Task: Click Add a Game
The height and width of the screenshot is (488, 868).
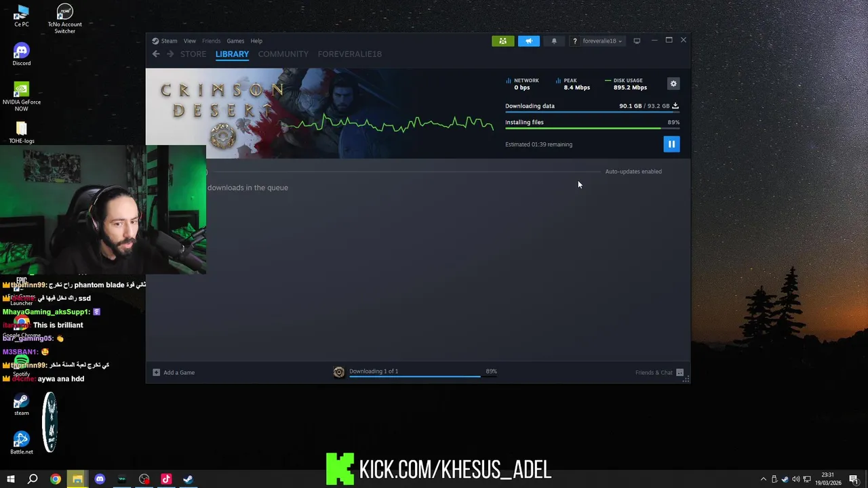Action: [179, 372]
